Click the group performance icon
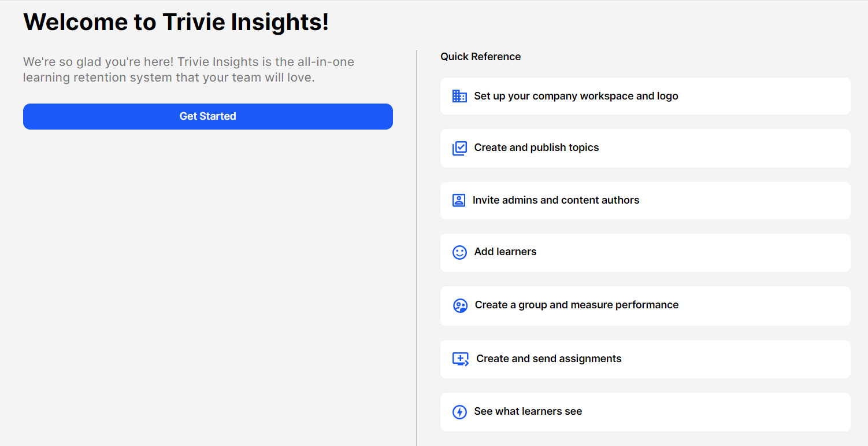 (460, 305)
